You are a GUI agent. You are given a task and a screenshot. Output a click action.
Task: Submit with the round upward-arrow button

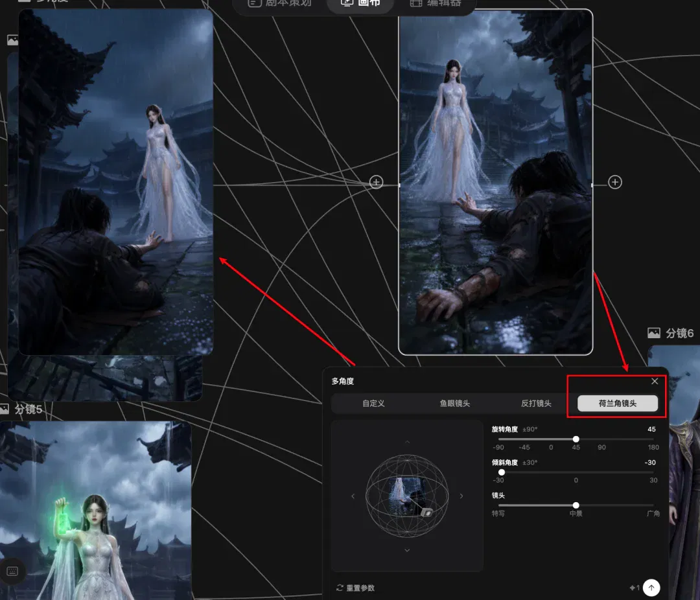click(x=651, y=588)
